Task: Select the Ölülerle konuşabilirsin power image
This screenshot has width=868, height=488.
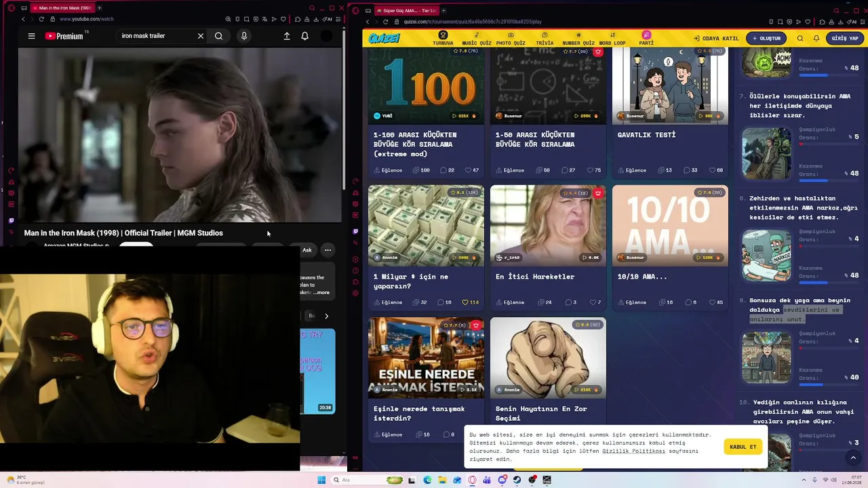Action: tap(766, 155)
